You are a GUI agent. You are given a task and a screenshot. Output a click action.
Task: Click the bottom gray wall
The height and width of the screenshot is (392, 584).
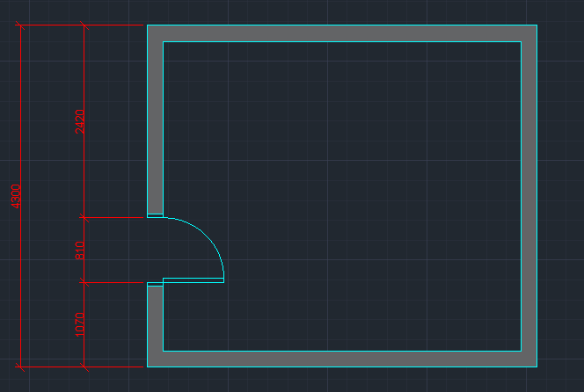coord(341,359)
